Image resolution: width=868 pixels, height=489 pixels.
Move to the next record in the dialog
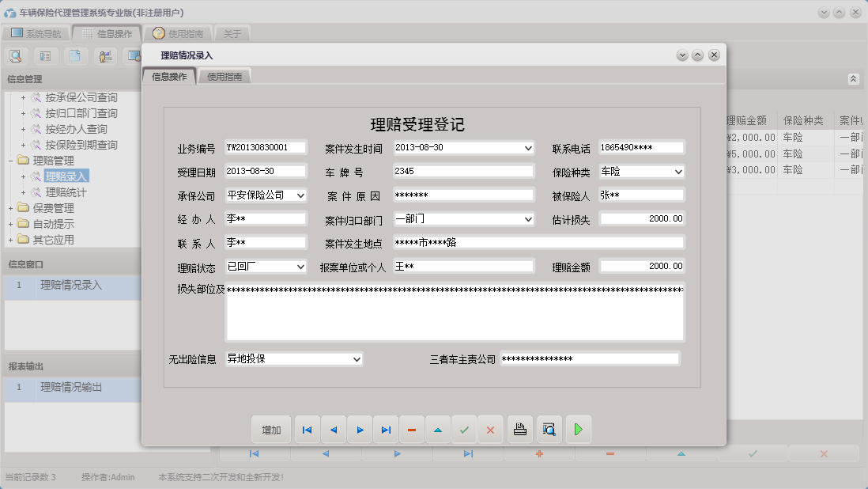(360, 430)
